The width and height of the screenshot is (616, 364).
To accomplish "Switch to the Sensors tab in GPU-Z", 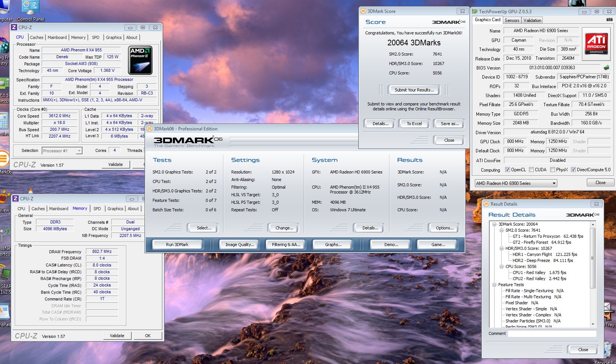I will click(512, 20).
